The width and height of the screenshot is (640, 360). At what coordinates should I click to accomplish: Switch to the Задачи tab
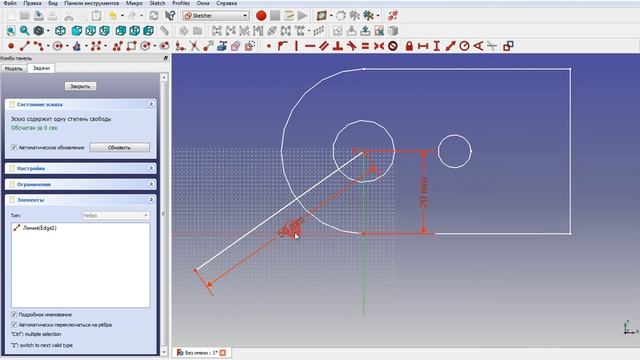[41, 68]
